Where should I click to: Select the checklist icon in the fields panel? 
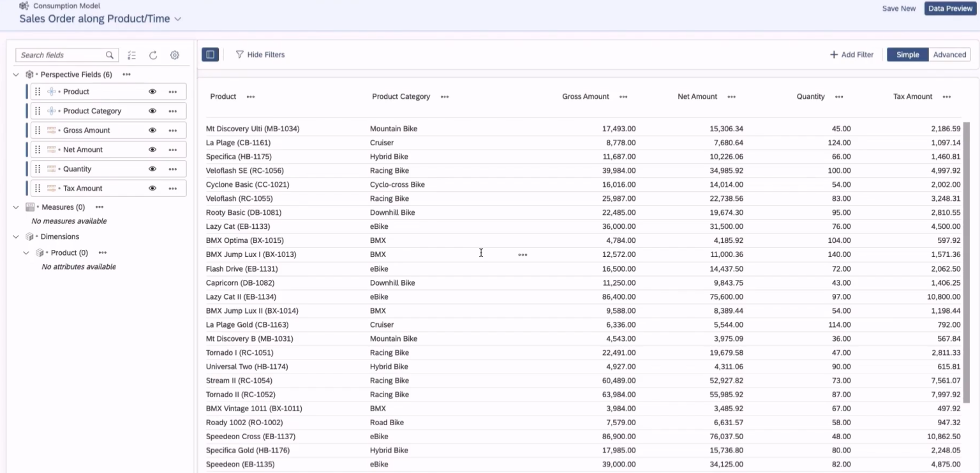(x=132, y=55)
